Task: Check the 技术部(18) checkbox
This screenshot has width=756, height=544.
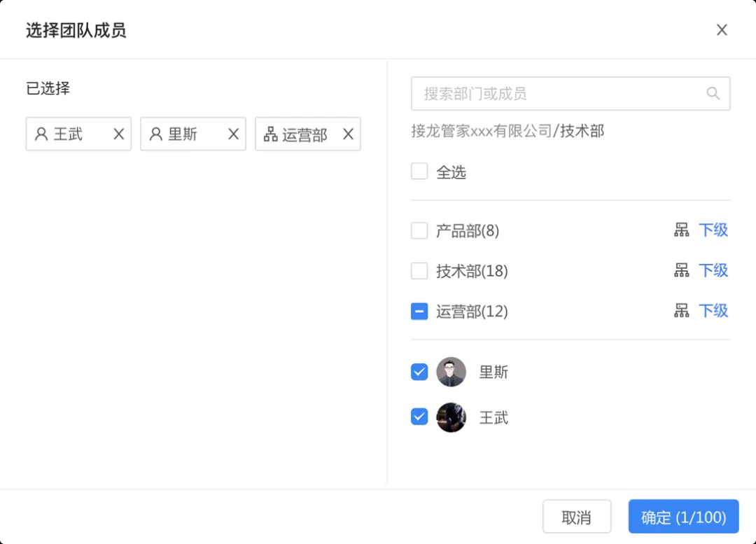Action: (419, 271)
